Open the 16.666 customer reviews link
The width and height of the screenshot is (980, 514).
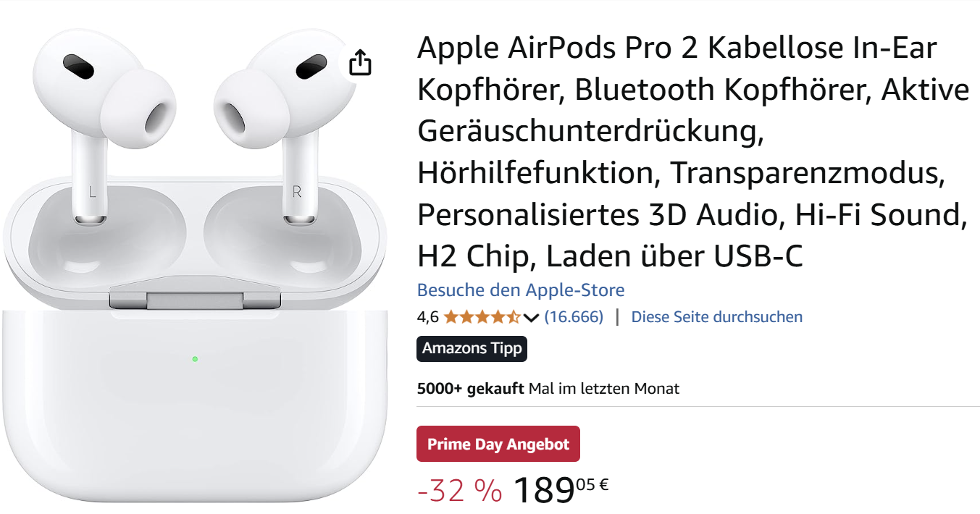574,317
